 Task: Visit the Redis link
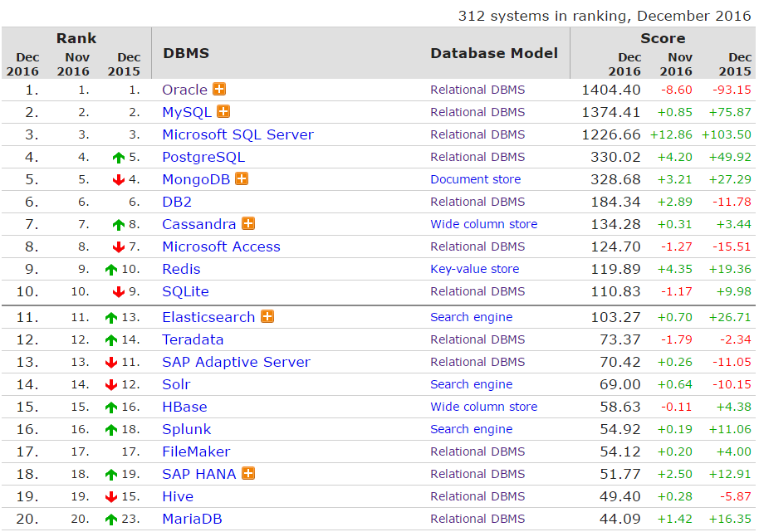[x=181, y=269]
